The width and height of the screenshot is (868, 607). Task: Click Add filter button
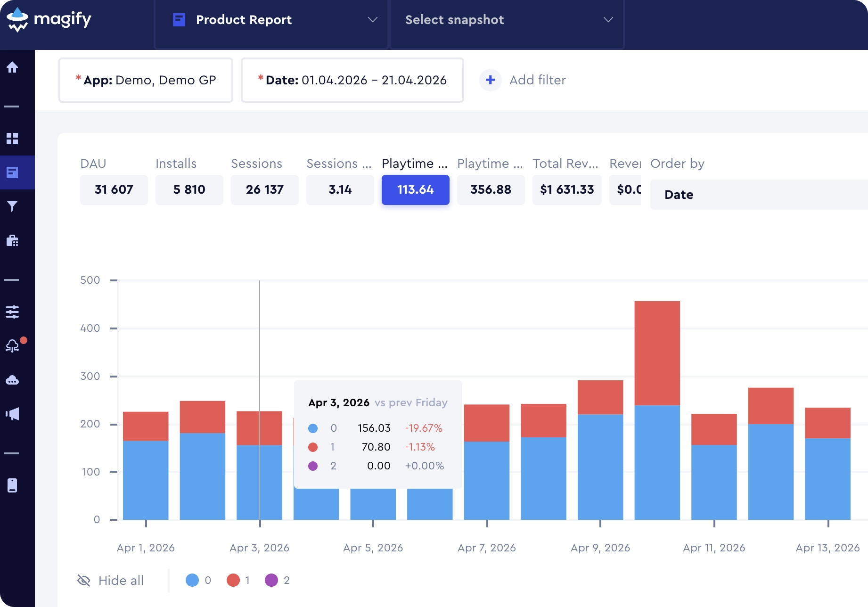523,80
